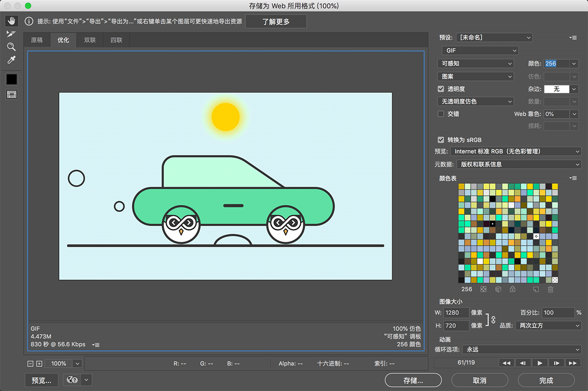The image size is (588, 391).
Task: Toggle the 透明度 checkbox
Action: click(441, 89)
